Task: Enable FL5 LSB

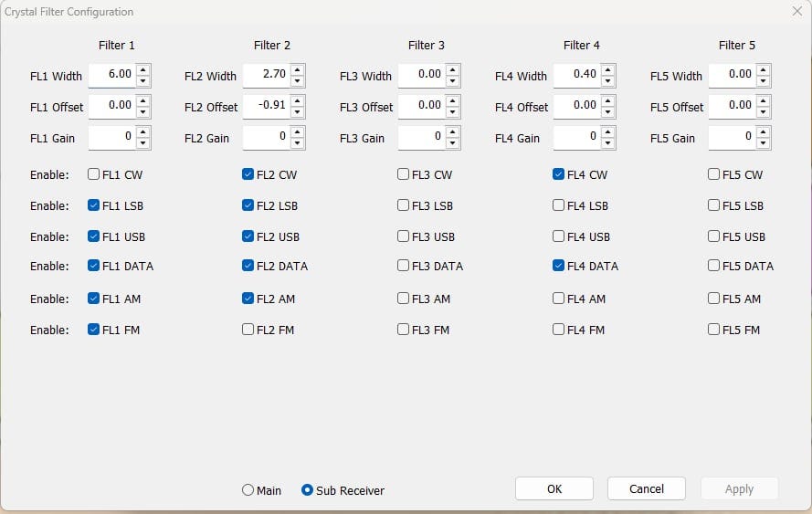Action: click(x=713, y=205)
